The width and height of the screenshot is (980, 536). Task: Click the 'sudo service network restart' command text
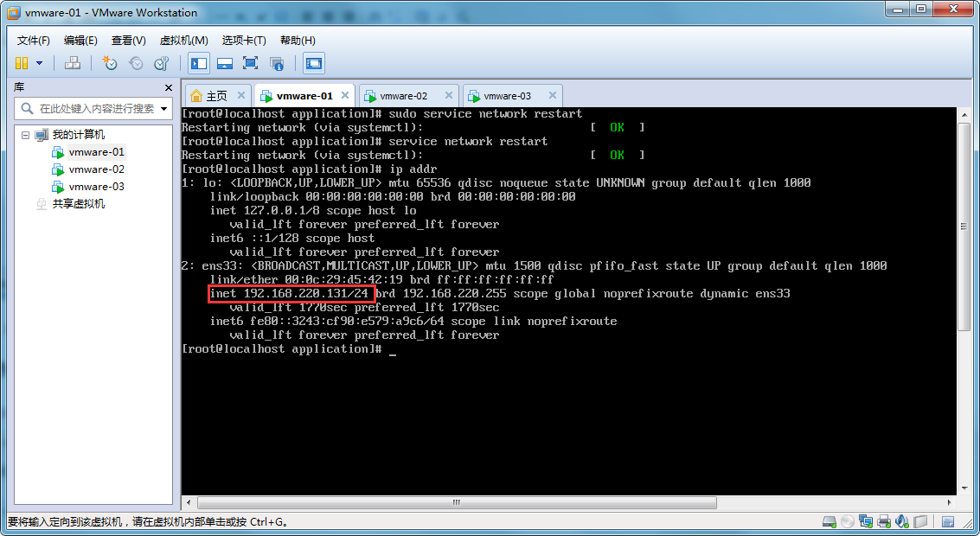(485, 114)
